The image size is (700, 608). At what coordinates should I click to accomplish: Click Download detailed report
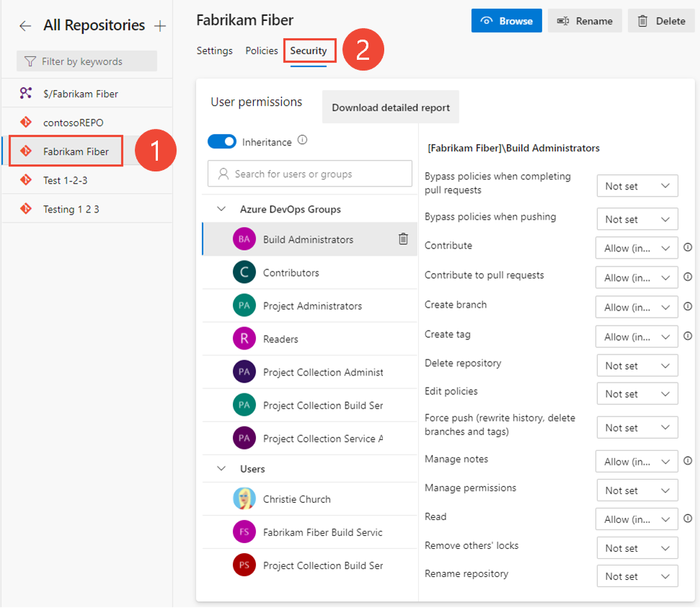click(x=390, y=106)
